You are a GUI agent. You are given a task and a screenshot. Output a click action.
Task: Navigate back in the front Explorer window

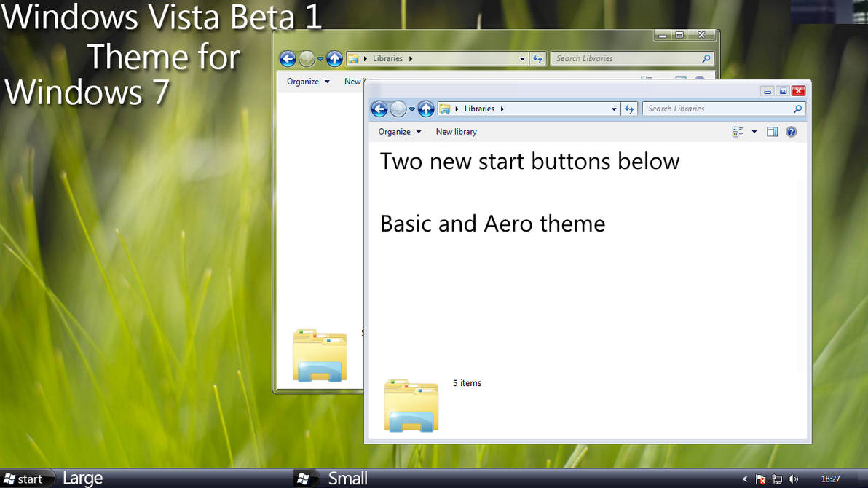click(379, 108)
